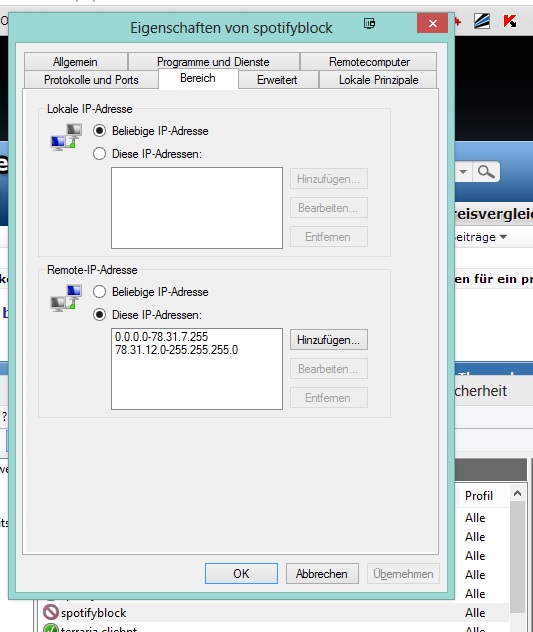Screen dimensions: 533x632
Task: Open the dropdown arrow beside the search button
Action: pos(463,172)
